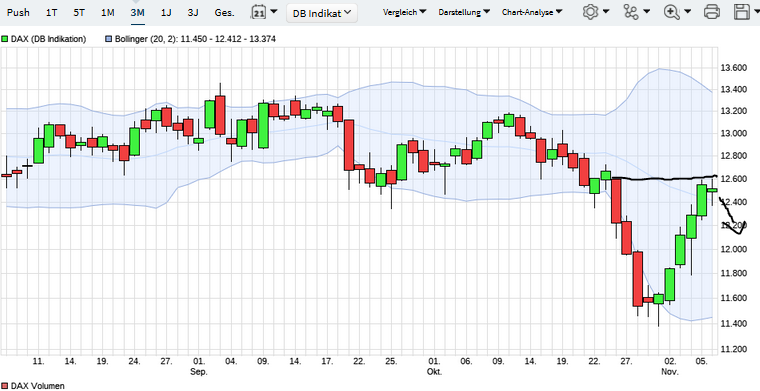Expand the settings gear dropdown arrow
The image size is (760, 391).
pyautogui.click(x=606, y=12)
